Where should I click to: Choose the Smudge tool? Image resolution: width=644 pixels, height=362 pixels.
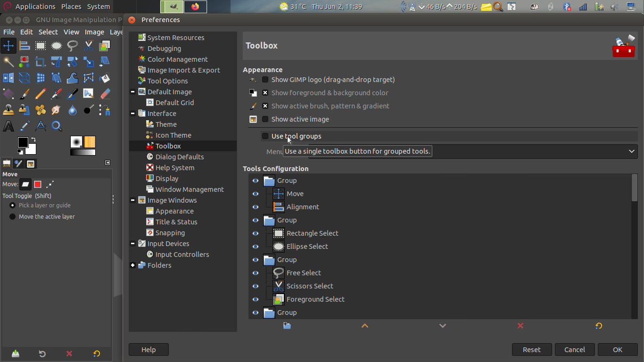point(57,110)
